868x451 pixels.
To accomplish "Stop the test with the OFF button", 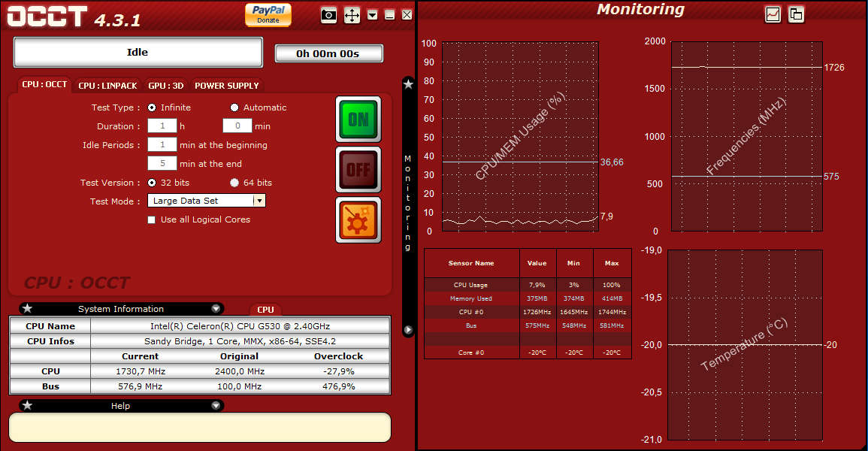I will click(x=358, y=169).
